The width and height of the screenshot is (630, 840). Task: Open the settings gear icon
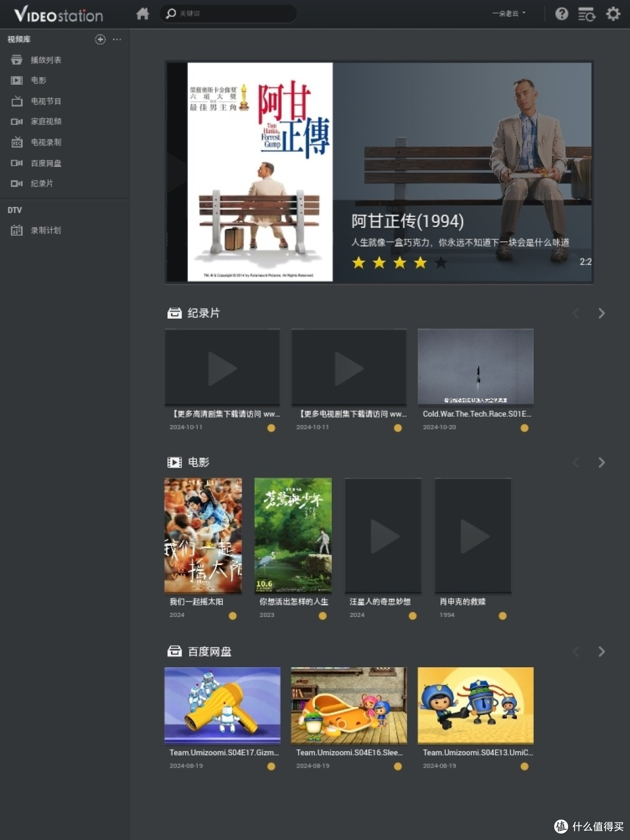pyautogui.click(x=613, y=13)
